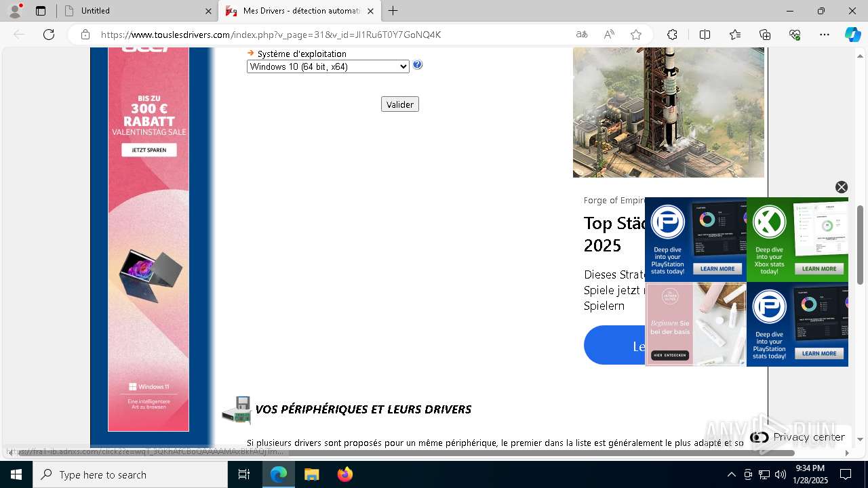Close the floating ad overlay

coord(842,187)
